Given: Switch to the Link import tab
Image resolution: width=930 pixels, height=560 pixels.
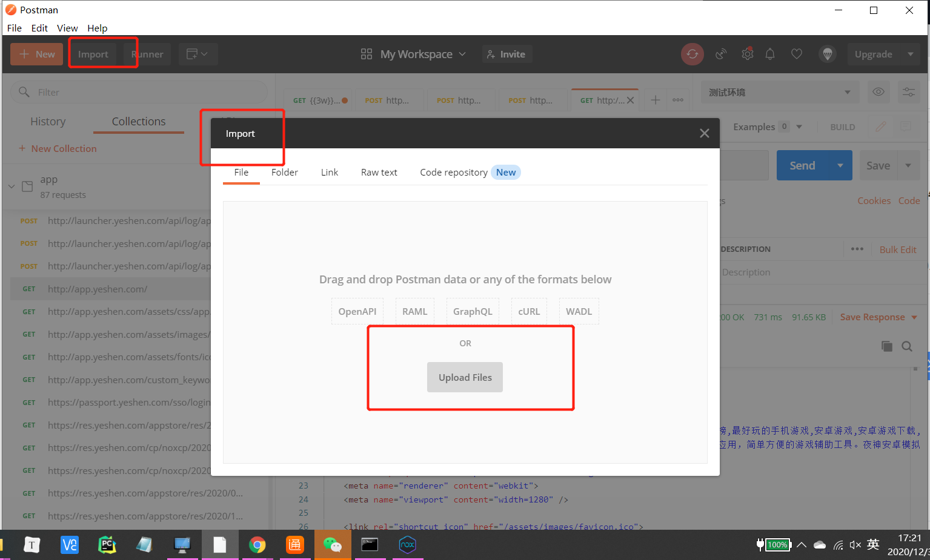Looking at the screenshot, I should coord(330,172).
